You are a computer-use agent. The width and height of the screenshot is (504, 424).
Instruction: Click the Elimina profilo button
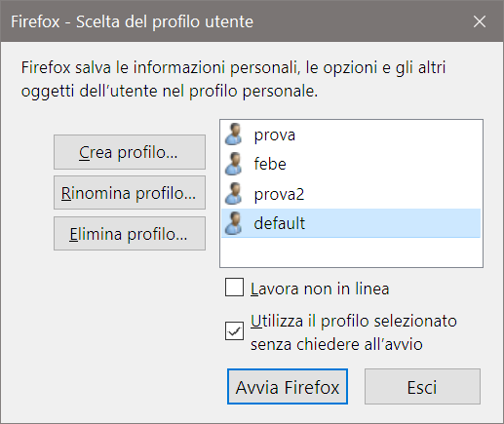point(130,234)
